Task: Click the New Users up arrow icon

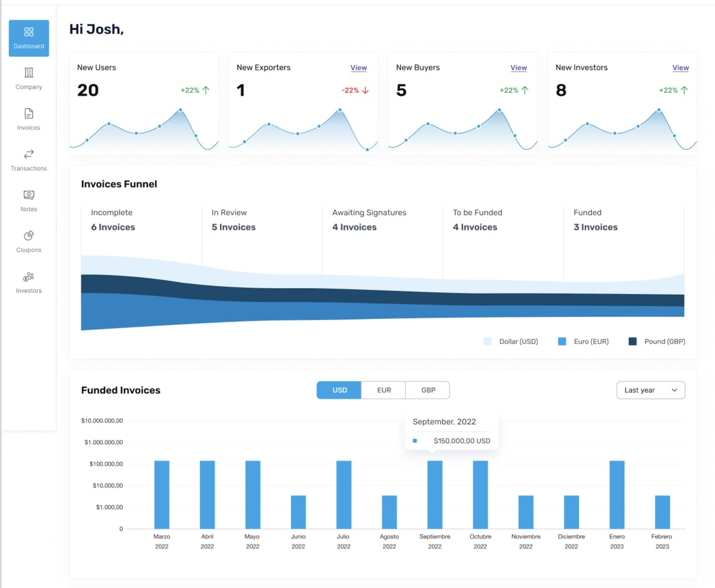Action: coord(206,90)
